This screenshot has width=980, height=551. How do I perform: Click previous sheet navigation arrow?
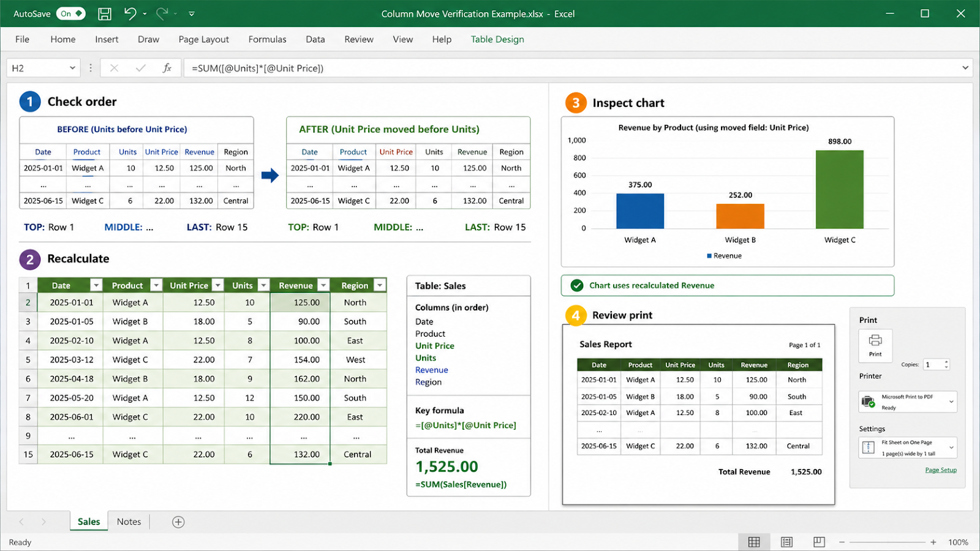pos(21,522)
